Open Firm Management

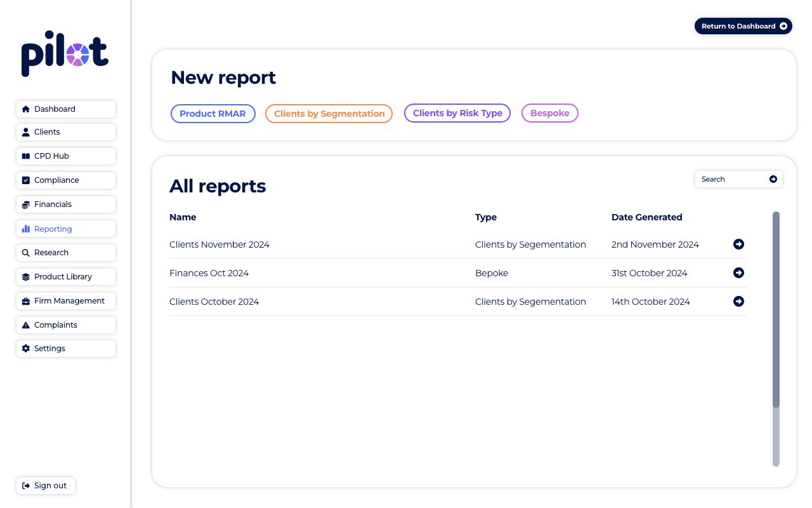point(66,301)
